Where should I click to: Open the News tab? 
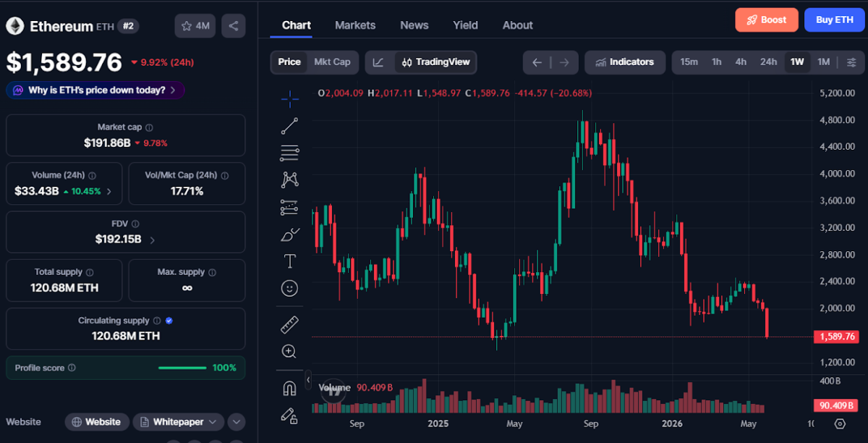tap(414, 25)
